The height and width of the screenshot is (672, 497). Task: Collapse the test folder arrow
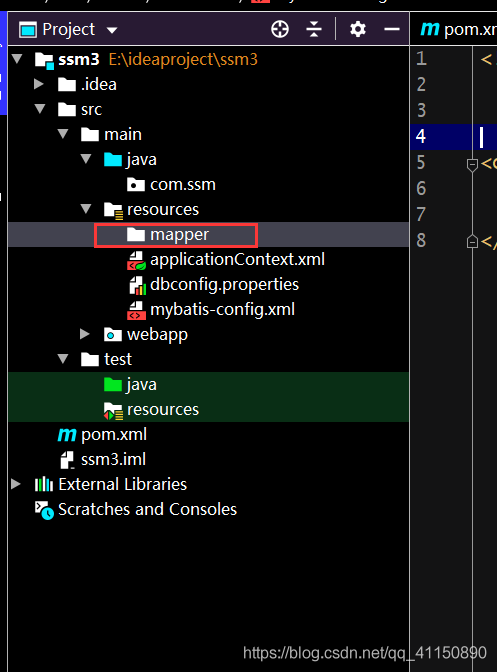pyautogui.click(x=63, y=359)
